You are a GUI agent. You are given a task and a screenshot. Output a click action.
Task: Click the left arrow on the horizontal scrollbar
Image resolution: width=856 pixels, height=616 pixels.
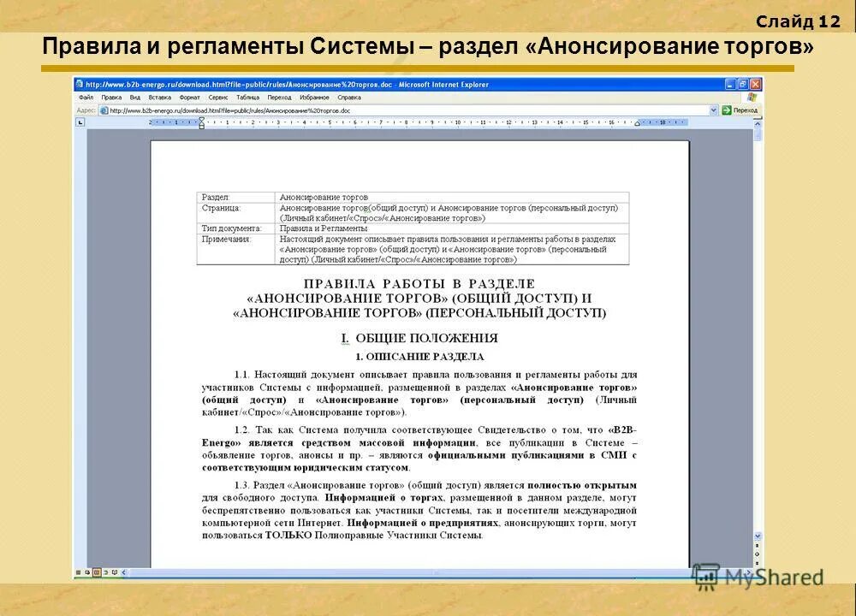[124, 572]
